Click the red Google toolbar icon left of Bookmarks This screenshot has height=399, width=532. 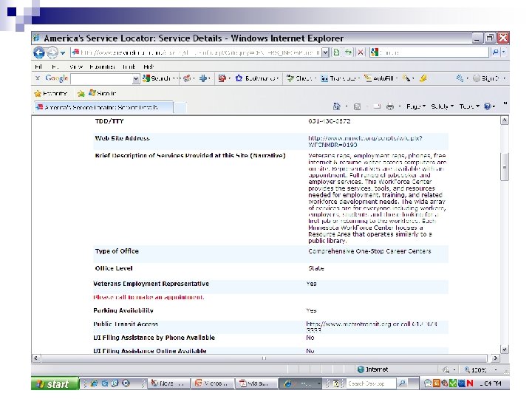222,78
